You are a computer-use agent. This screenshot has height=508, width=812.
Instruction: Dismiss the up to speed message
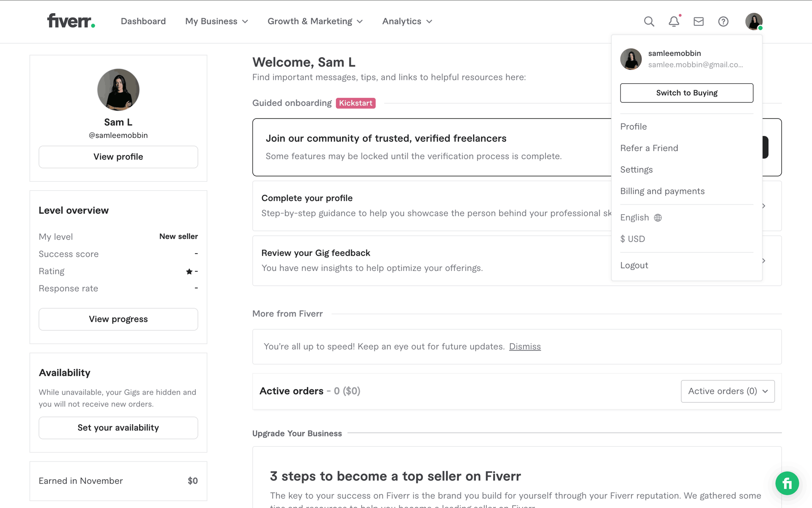525,347
